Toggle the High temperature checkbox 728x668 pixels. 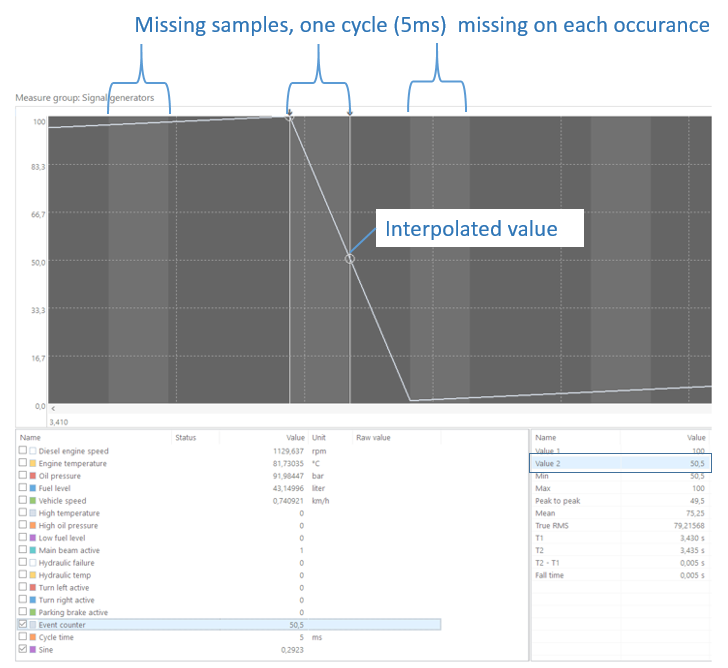click(23, 512)
